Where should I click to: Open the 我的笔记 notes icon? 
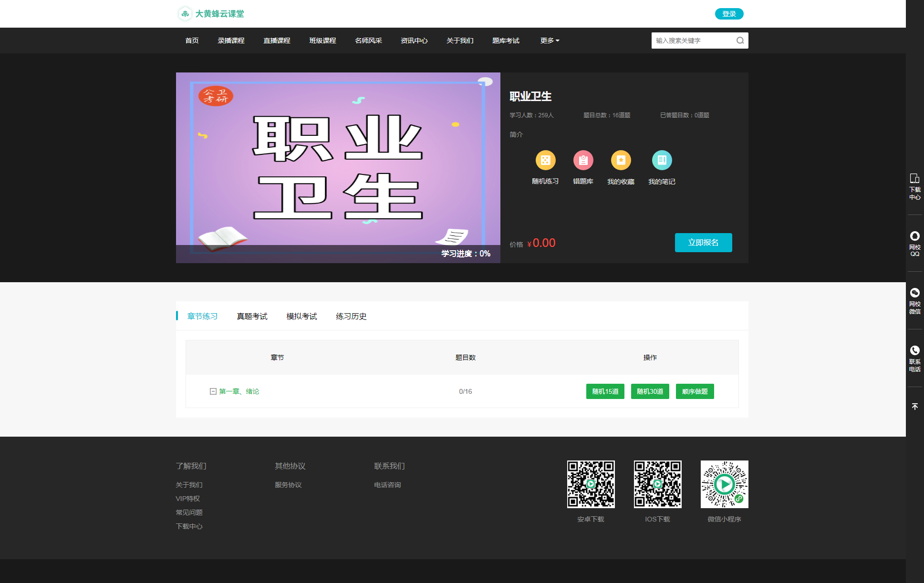tap(662, 160)
